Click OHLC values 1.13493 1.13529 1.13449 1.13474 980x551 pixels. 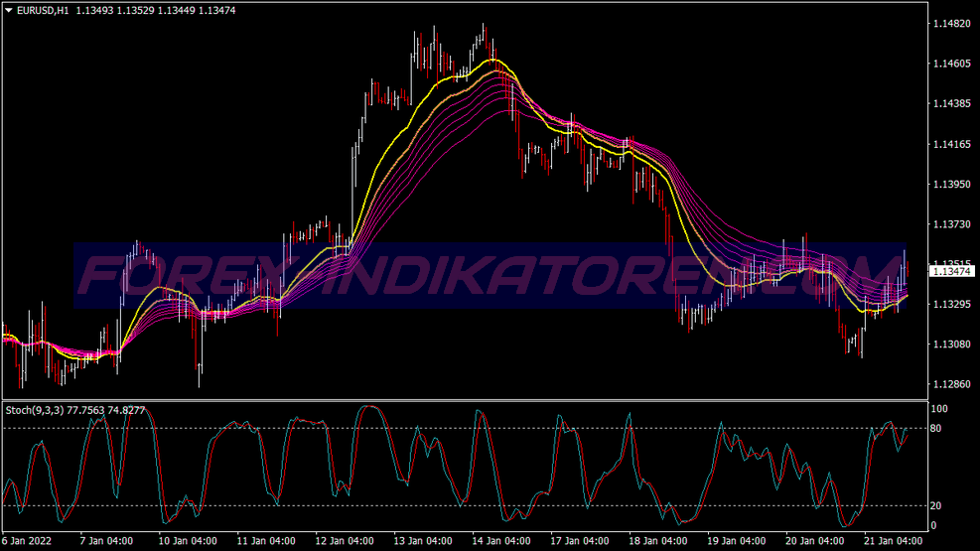156,11
